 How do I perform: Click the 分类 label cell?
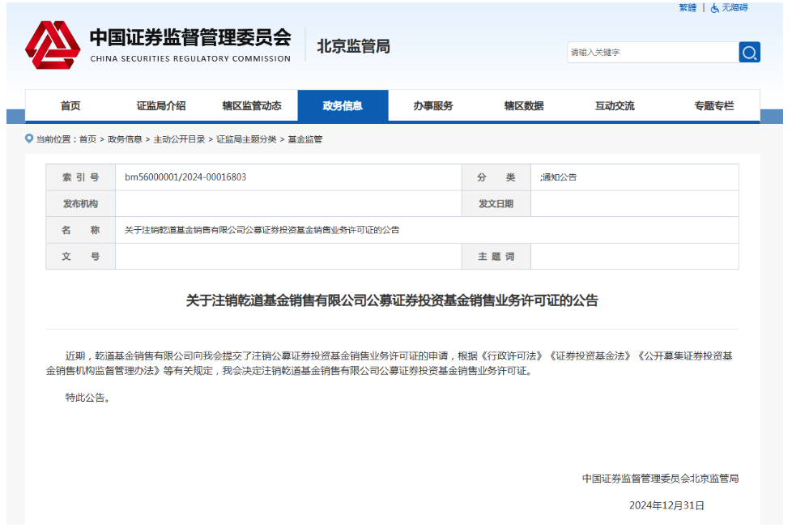coord(496,177)
